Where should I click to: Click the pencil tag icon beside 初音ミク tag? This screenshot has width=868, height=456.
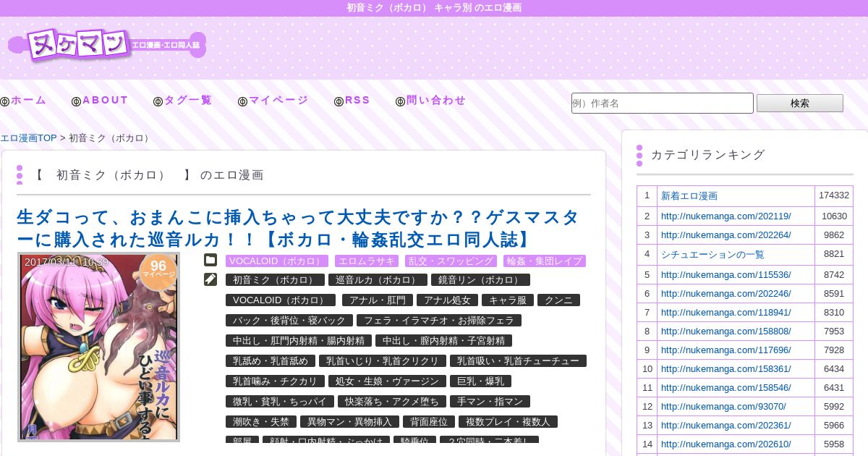(x=210, y=279)
